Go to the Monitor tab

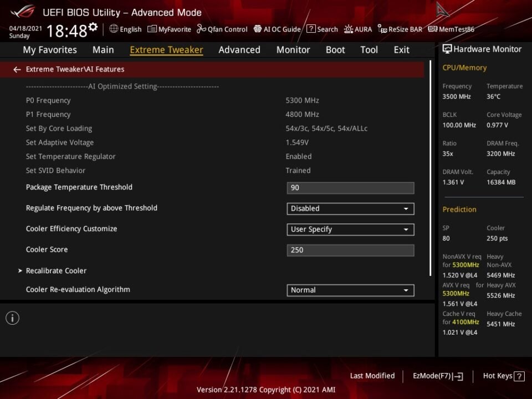tap(293, 50)
